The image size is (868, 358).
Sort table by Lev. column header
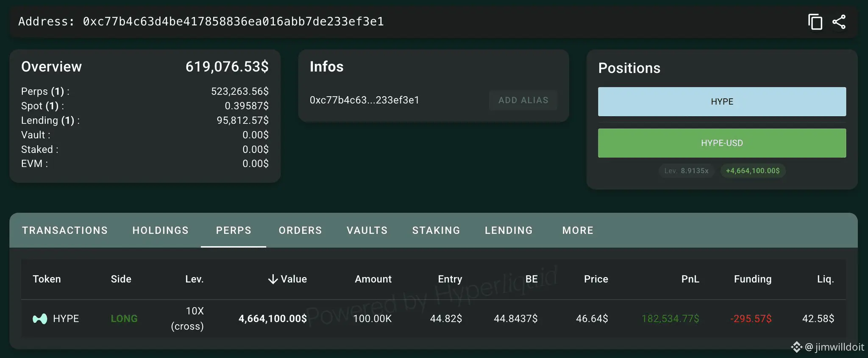[195, 279]
